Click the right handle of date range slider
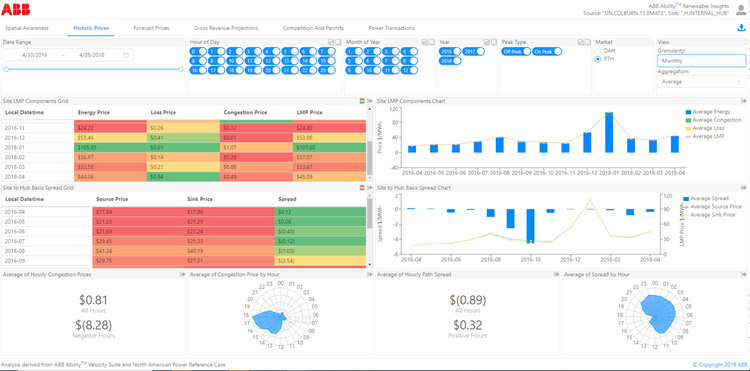This screenshot has width=750, height=371. tap(181, 69)
